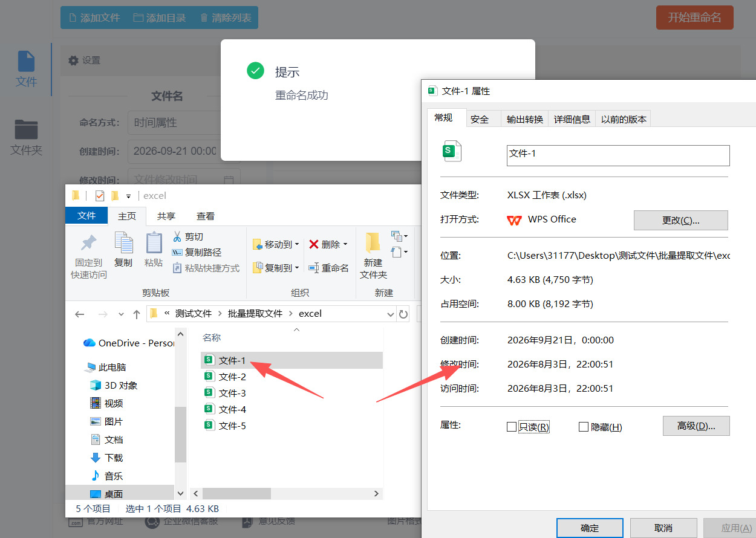Select 此电脑 in navigation pane
Viewport: 756px width, 538px height.
pyautogui.click(x=106, y=367)
